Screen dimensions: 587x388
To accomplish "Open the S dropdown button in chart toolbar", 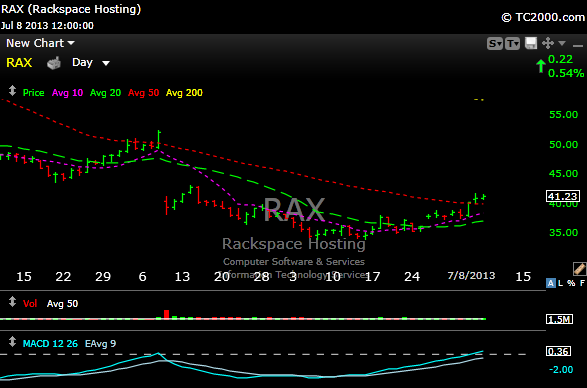I will click(x=495, y=43).
